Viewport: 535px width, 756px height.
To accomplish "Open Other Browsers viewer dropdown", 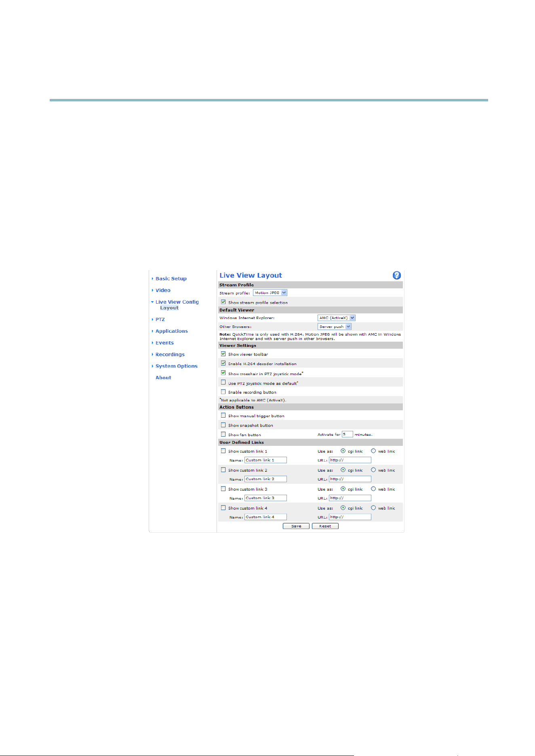I will [x=335, y=327].
